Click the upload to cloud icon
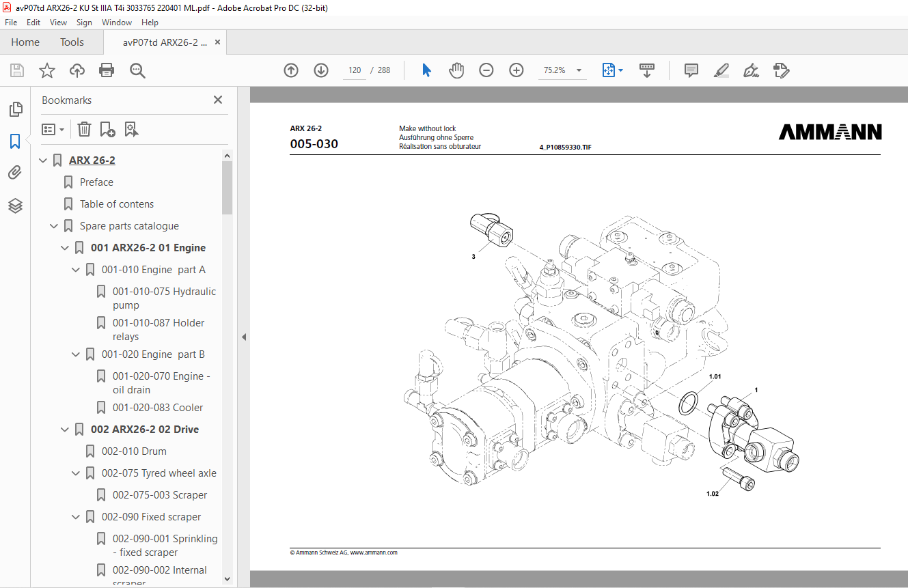The width and height of the screenshot is (908, 588). tap(77, 70)
